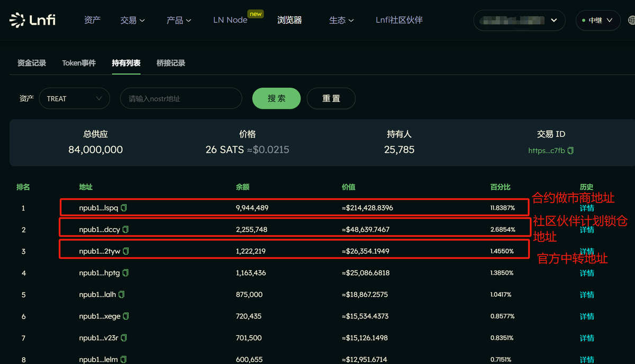Click address text npub1...v23r

point(99,338)
